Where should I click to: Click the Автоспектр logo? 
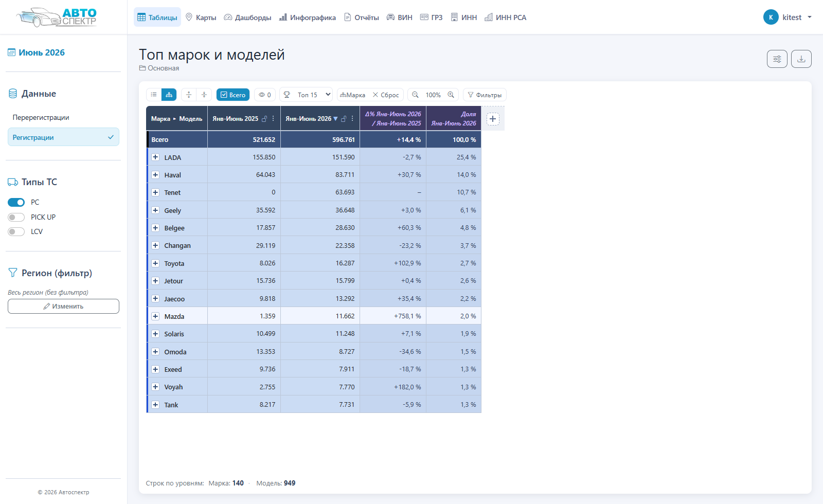tap(57, 17)
